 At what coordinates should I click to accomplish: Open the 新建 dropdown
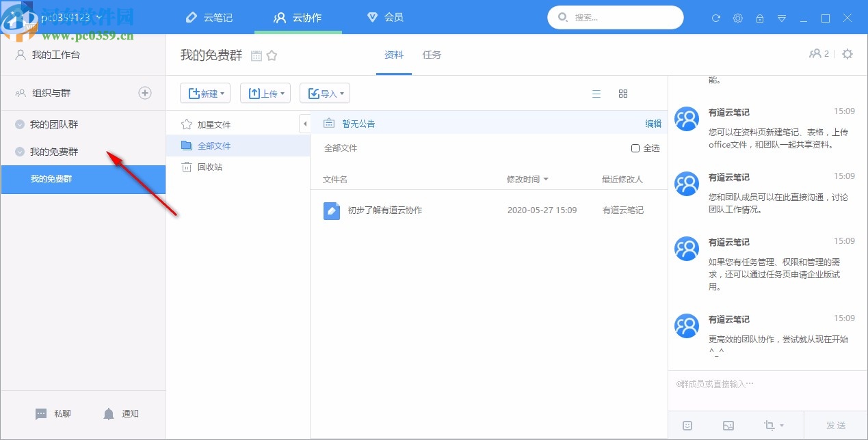pos(205,94)
